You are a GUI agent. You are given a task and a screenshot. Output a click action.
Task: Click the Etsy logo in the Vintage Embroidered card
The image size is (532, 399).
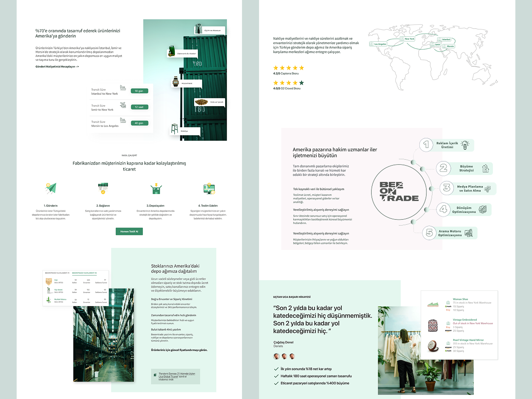click(x=448, y=327)
